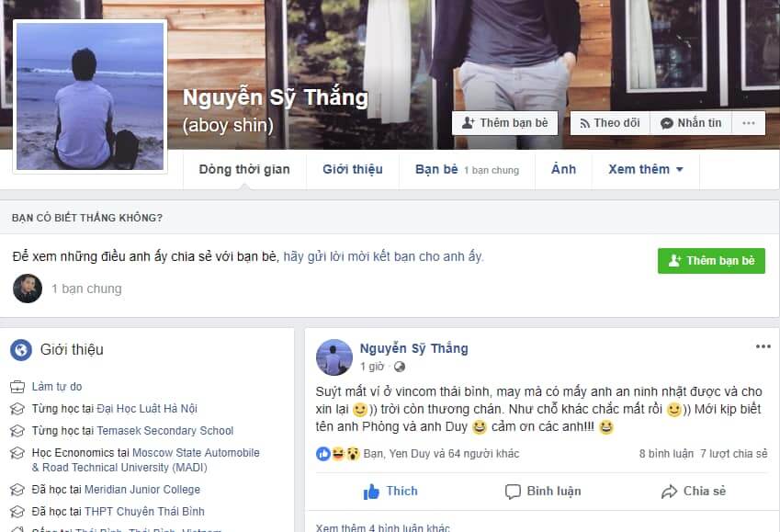The height and width of the screenshot is (532, 780).
Task: Send a message with the Nhắn tin button
Action: [x=691, y=123]
